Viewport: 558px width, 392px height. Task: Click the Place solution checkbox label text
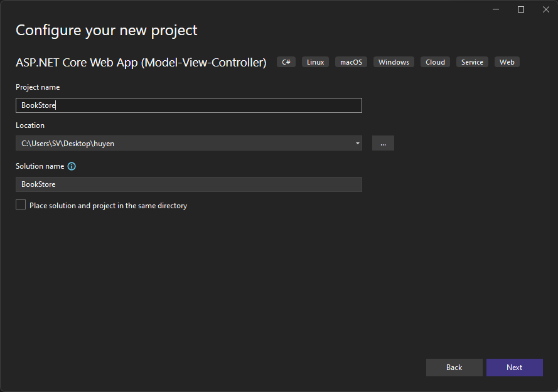(x=108, y=205)
